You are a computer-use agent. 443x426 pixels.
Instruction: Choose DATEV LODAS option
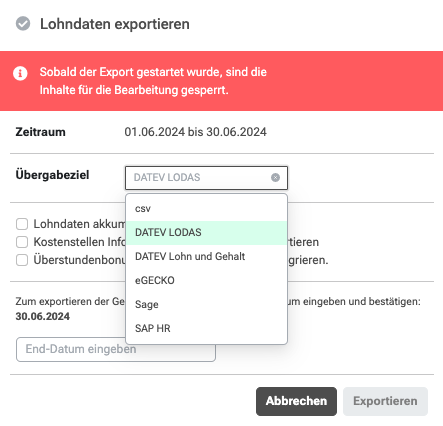point(206,233)
